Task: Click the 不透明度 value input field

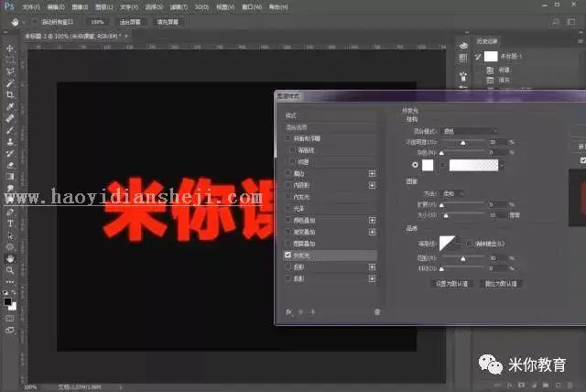Action: pos(498,142)
